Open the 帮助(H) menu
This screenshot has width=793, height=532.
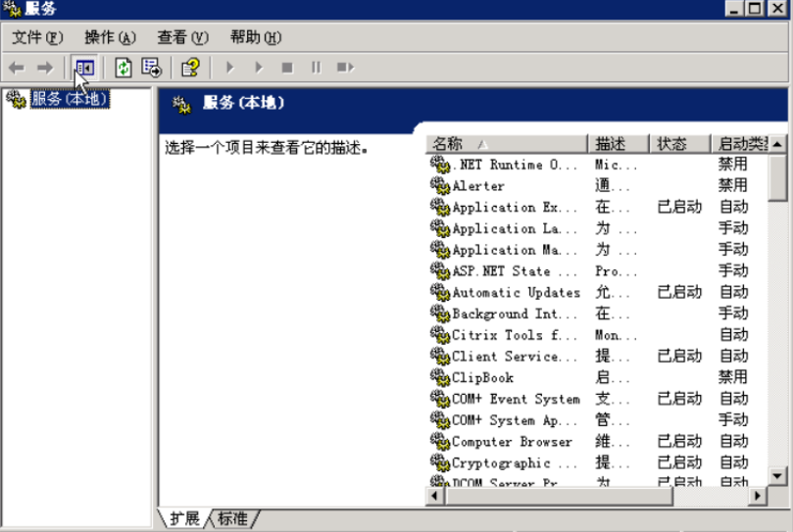(256, 37)
